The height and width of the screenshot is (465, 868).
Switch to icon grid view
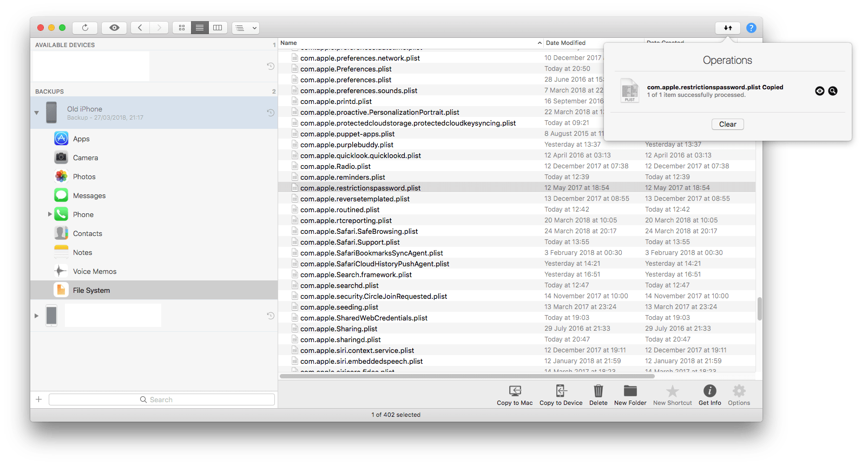pos(182,28)
